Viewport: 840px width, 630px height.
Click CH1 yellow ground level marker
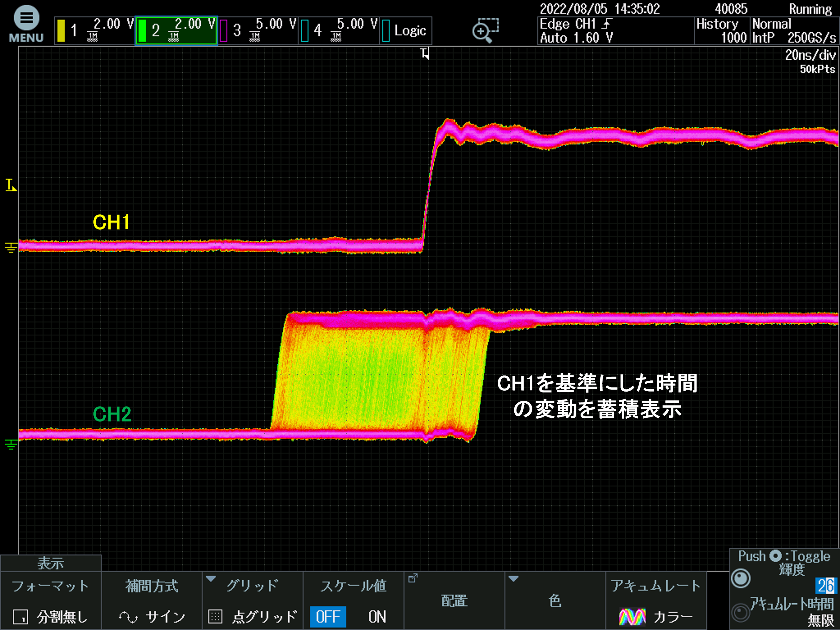coord(11,247)
